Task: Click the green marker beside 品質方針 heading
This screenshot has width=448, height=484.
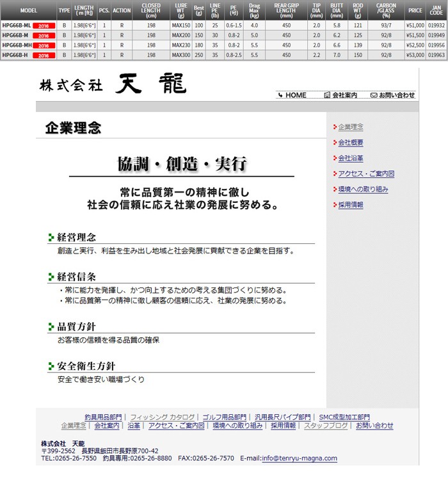Action: pos(51,327)
